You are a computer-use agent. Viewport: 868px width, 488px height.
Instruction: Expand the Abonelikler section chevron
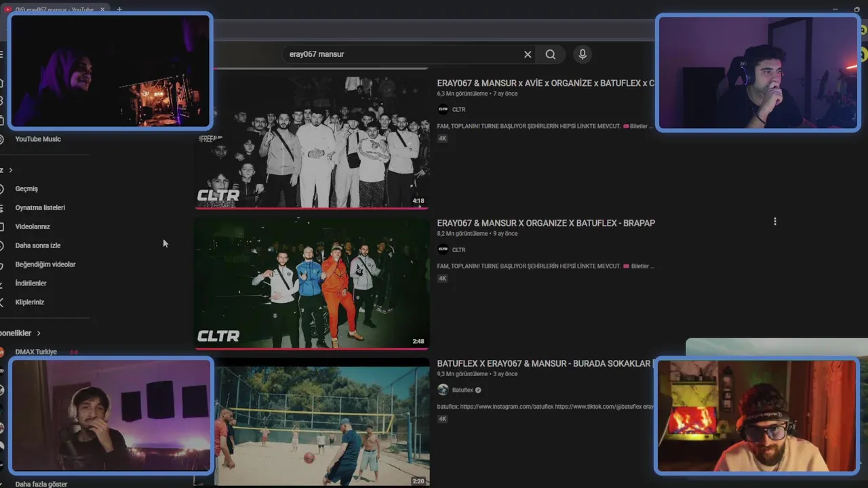(x=39, y=333)
